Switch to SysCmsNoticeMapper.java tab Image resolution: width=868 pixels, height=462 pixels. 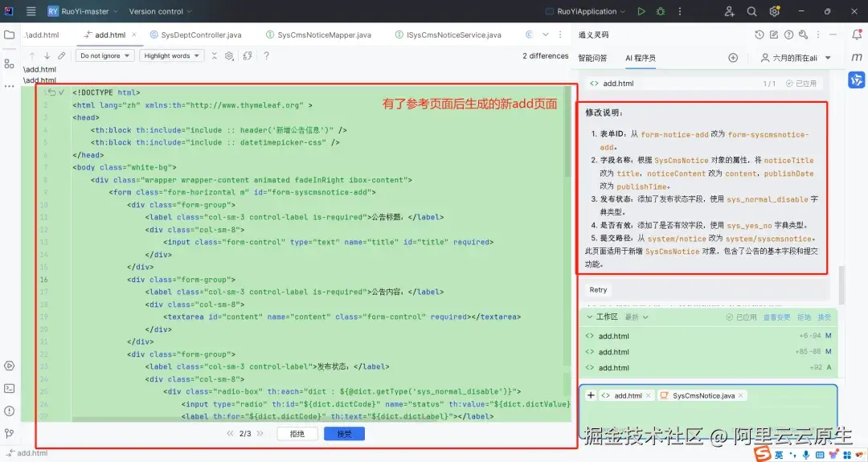click(319, 35)
